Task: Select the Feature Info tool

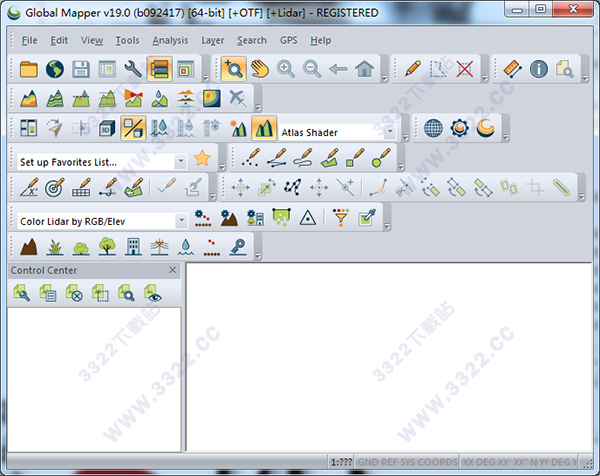Action: tap(539, 69)
